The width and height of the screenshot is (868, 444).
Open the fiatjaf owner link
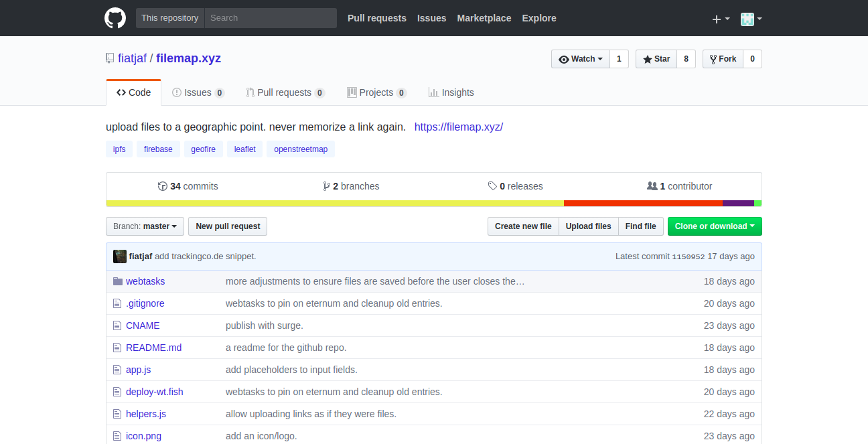pos(132,58)
